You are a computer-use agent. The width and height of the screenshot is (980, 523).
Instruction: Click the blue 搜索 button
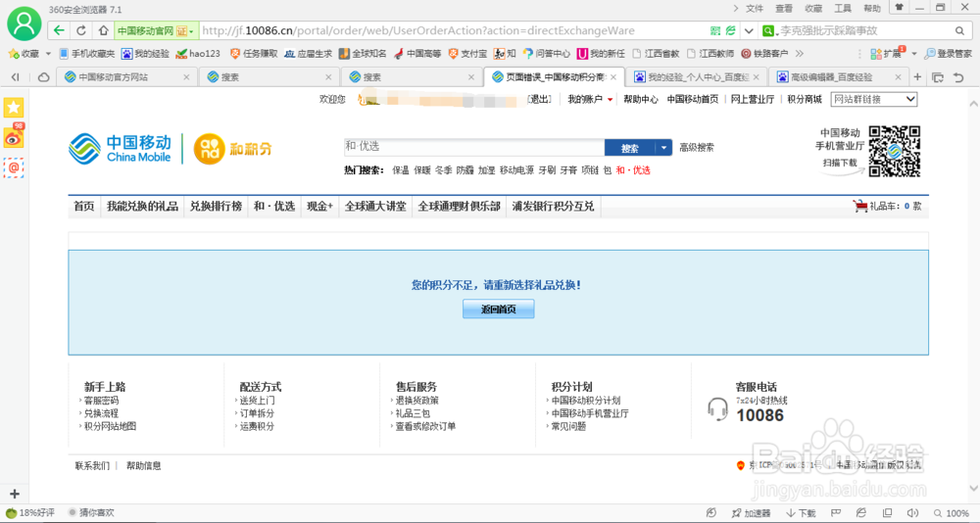pos(629,148)
